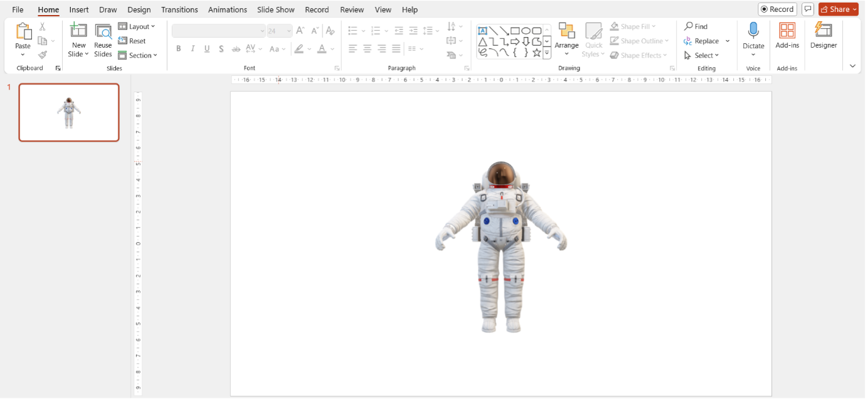Click the Share button
The image size is (868, 400).
(838, 9)
